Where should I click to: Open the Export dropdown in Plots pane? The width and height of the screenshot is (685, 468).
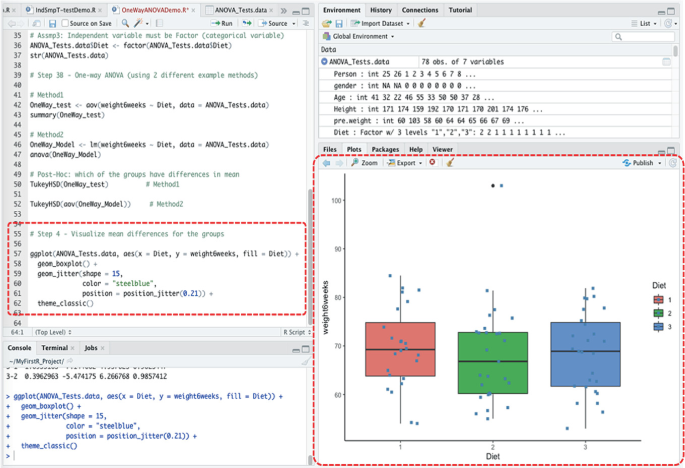(405, 163)
